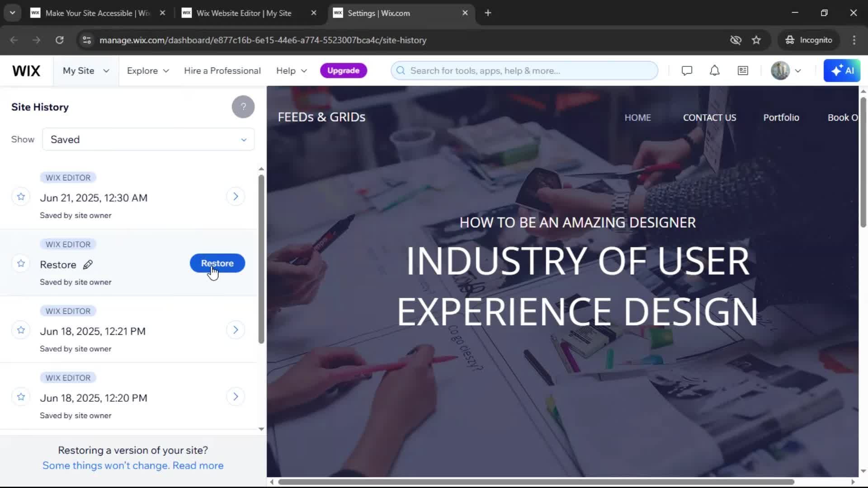Click the purple Upgrade button

point(344,70)
